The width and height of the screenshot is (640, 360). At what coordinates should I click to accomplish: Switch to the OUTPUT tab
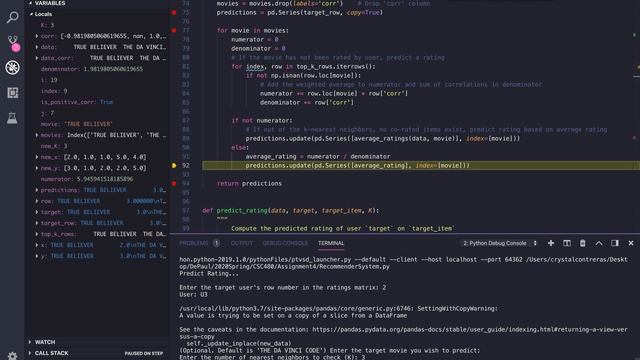tap(242, 243)
